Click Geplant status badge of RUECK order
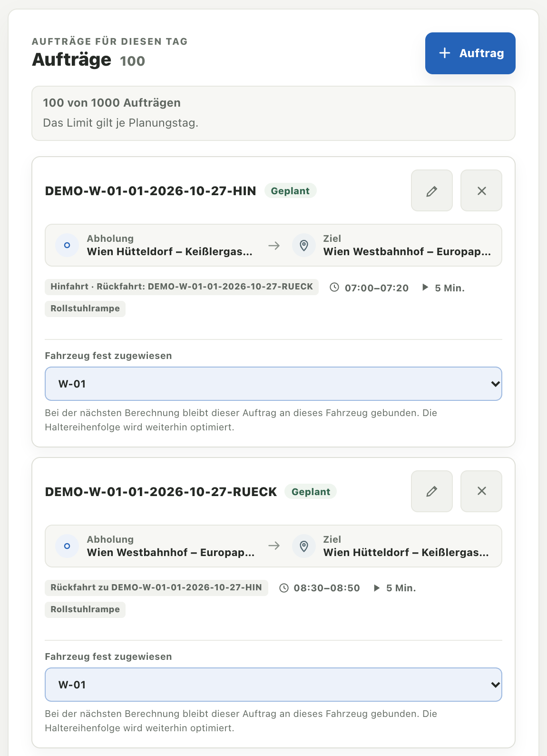The width and height of the screenshot is (547, 756). [311, 492]
